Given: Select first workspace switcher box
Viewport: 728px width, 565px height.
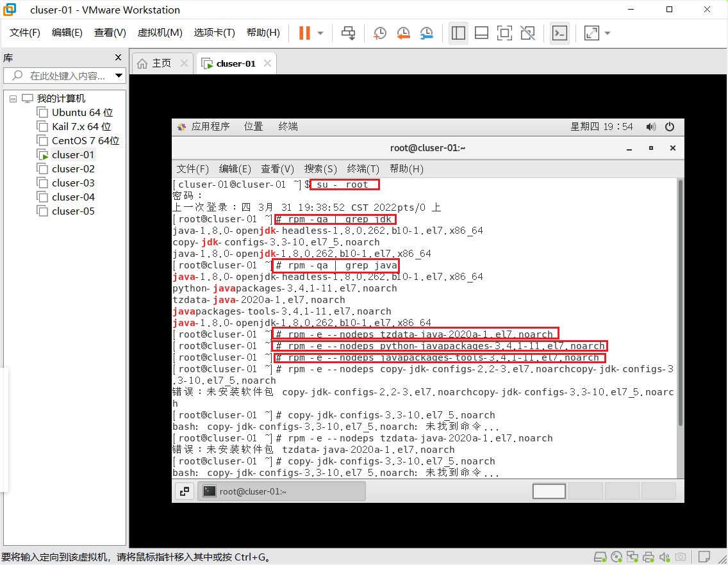Looking at the screenshot, I should 549,491.
